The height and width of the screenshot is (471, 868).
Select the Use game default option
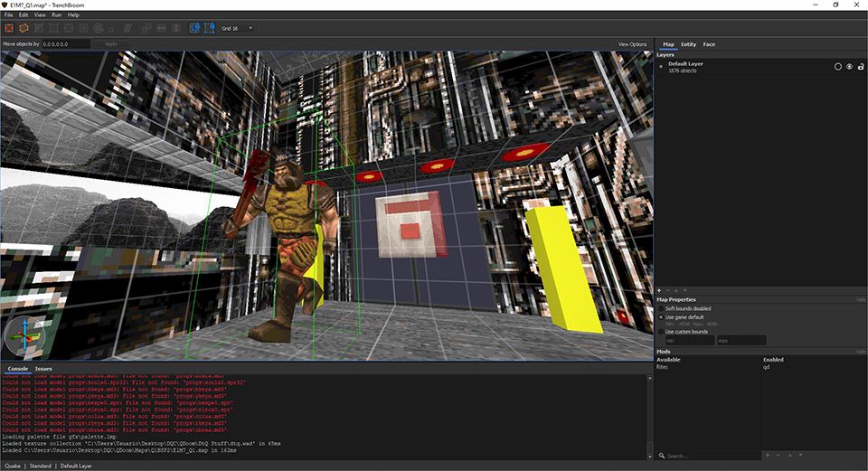point(661,317)
